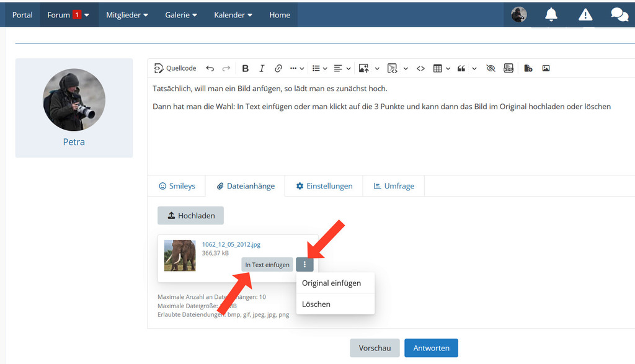Click the warning triangle moderation icon
Screen dimensions: 635x364
point(585,15)
